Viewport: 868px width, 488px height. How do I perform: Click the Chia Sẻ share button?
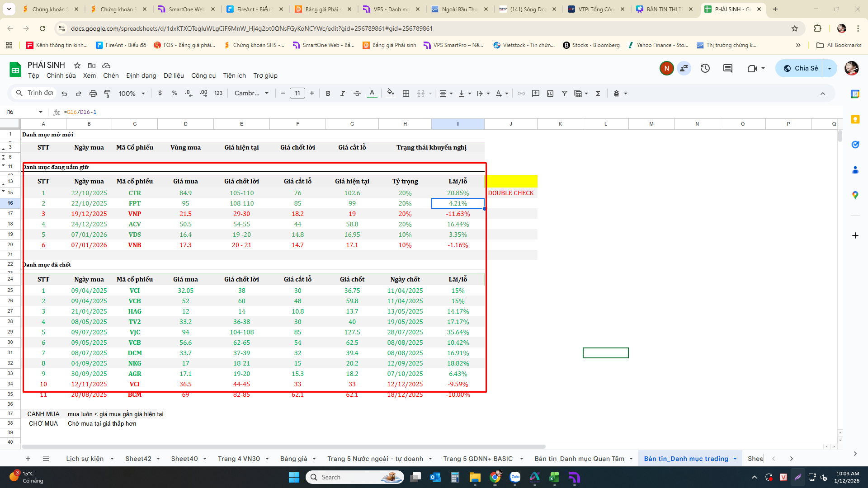pyautogui.click(x=801, y=68)
